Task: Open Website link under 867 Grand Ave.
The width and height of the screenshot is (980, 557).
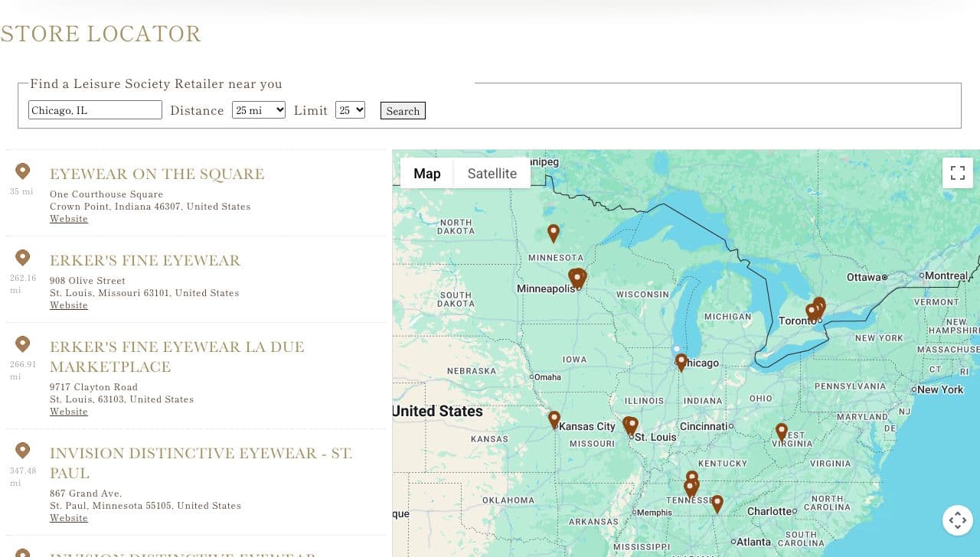Action: coord(69,518)
